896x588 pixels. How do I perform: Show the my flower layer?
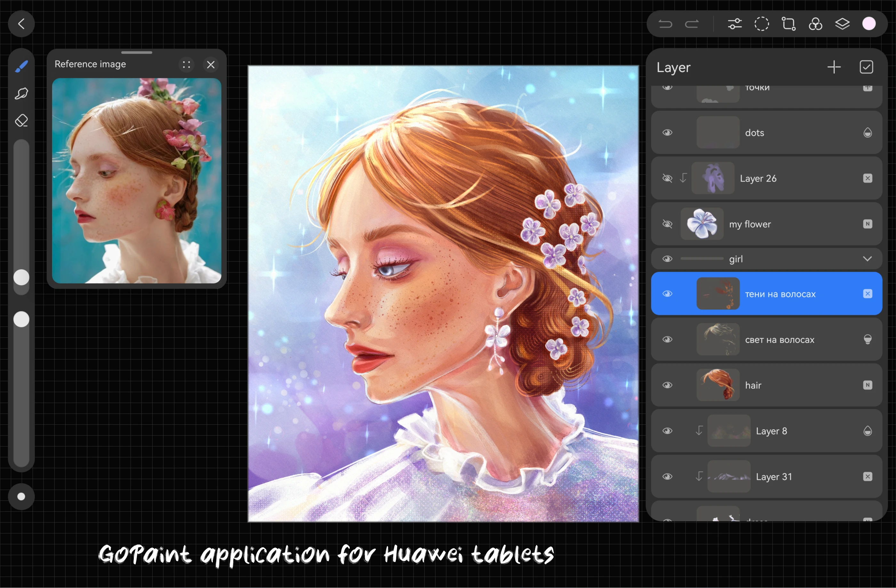point(667,224)
